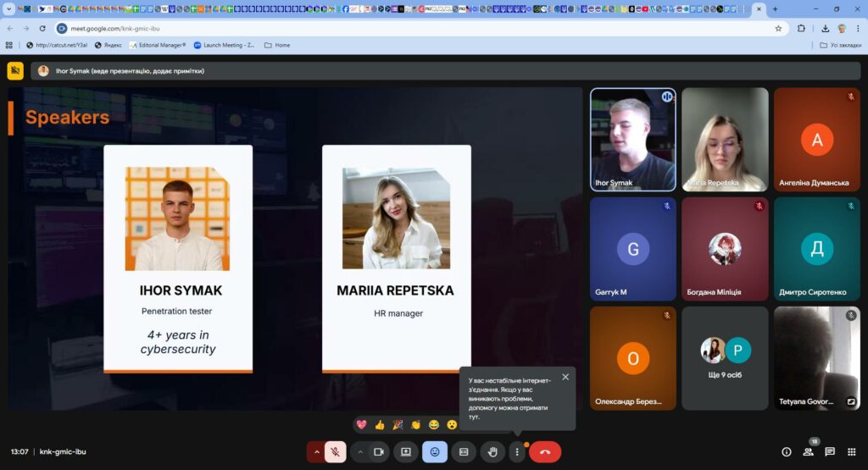Toggle closed captions button
Viewport: 868px width, 470px height.
pos(464,452)
